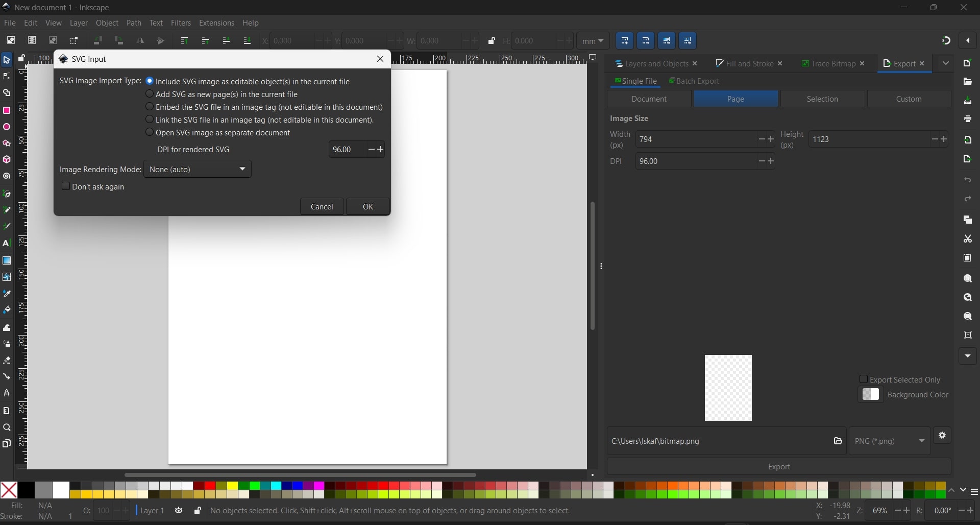Click the Export button
This screenshot has width=980, height=525.
[779, 467]
